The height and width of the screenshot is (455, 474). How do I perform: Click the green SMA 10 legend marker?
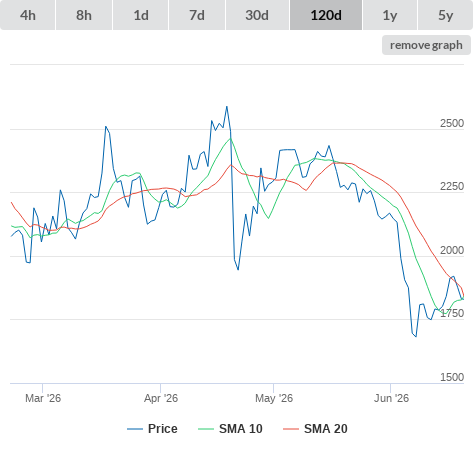point(206,429)
